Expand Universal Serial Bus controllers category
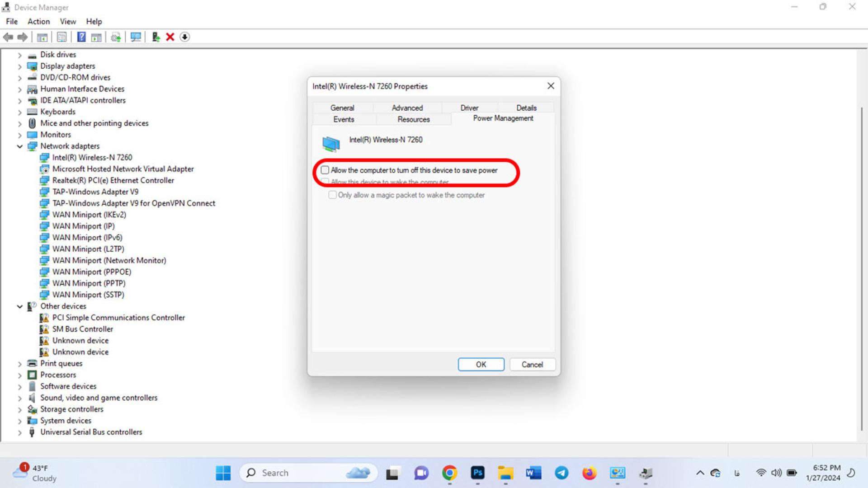 [19, 432]
